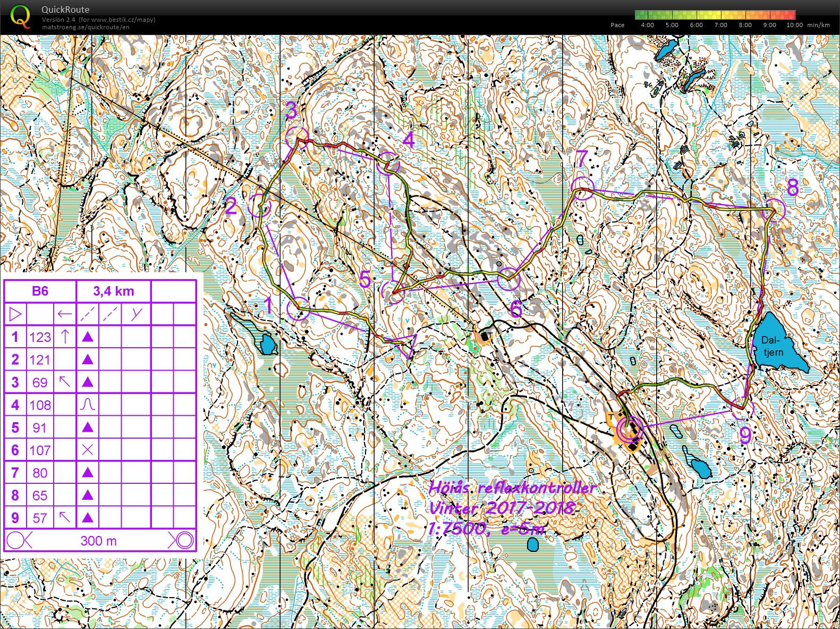Screen dimensions: 840x629
Task: Click the finish double circle on map
Action: 629,428
